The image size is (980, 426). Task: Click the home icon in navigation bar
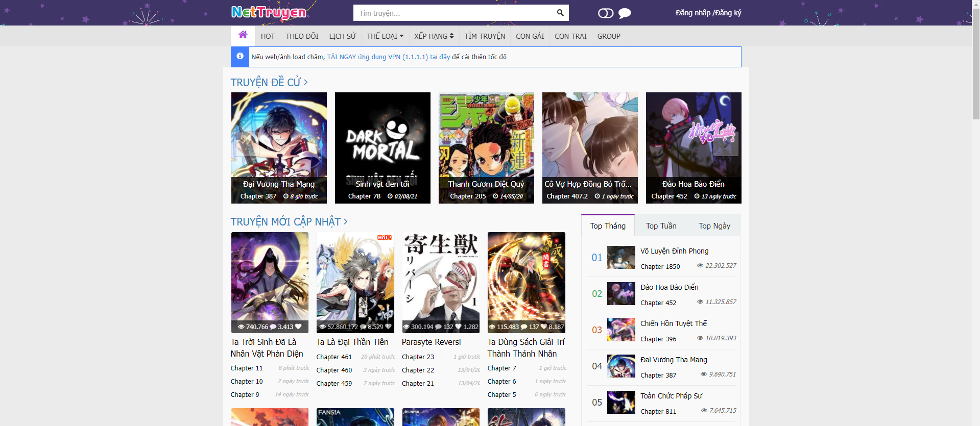click(x=243, y=35)
